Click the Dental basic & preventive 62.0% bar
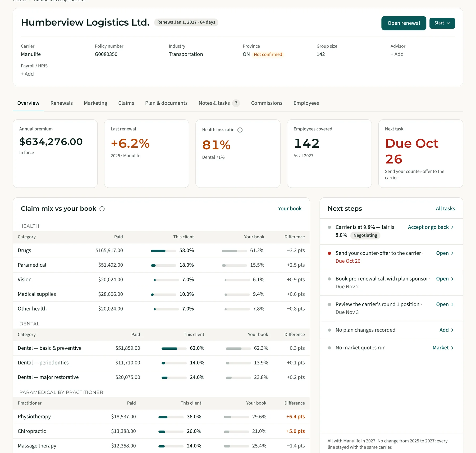476x453 pixels. [x=174, y=349]
